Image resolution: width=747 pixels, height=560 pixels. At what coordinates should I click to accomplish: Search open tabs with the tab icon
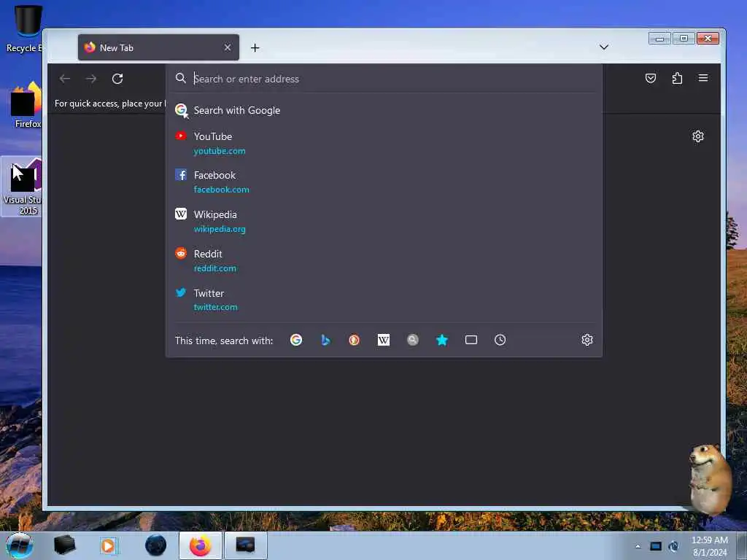point(471,340)
